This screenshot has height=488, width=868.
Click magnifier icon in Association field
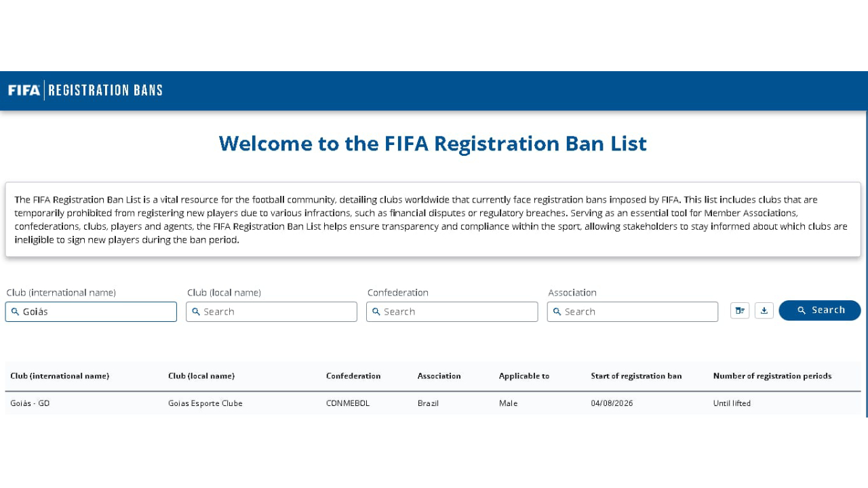coord(557,312)
